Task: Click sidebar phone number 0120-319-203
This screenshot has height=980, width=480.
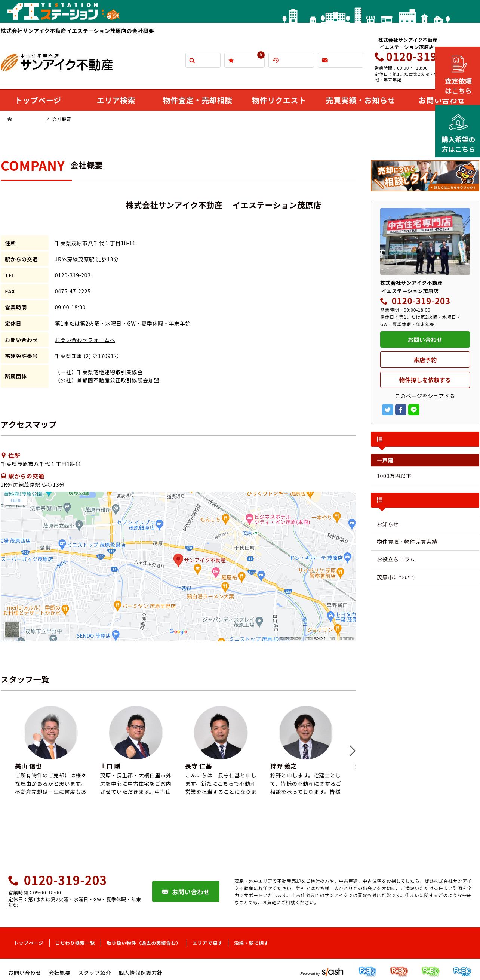Action: (421, 301)
